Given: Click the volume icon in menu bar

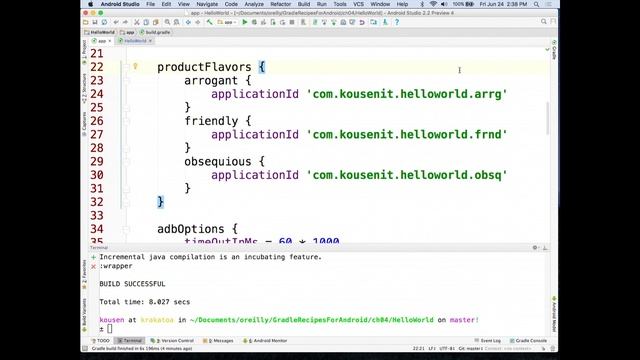Looking at the screenshot, I should tap(444, 4).
